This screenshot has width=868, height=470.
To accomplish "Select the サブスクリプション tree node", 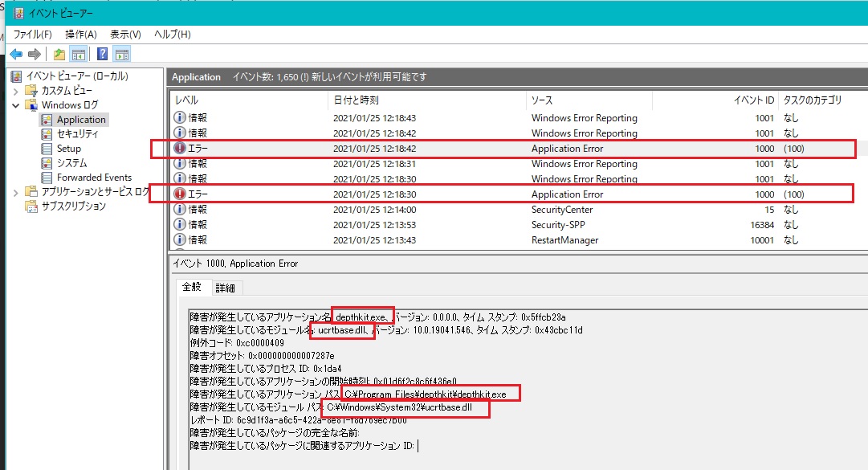I will [x=73, y=206].
